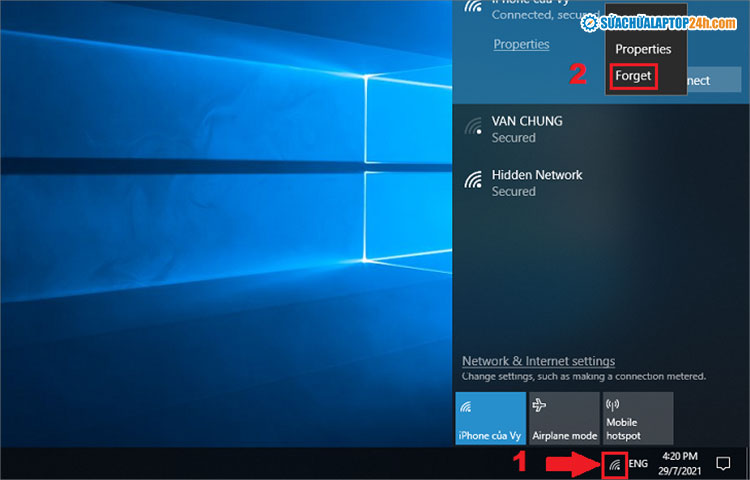
Task: Click the mobile hotspot antenna icon
Action: coord(614,405)
